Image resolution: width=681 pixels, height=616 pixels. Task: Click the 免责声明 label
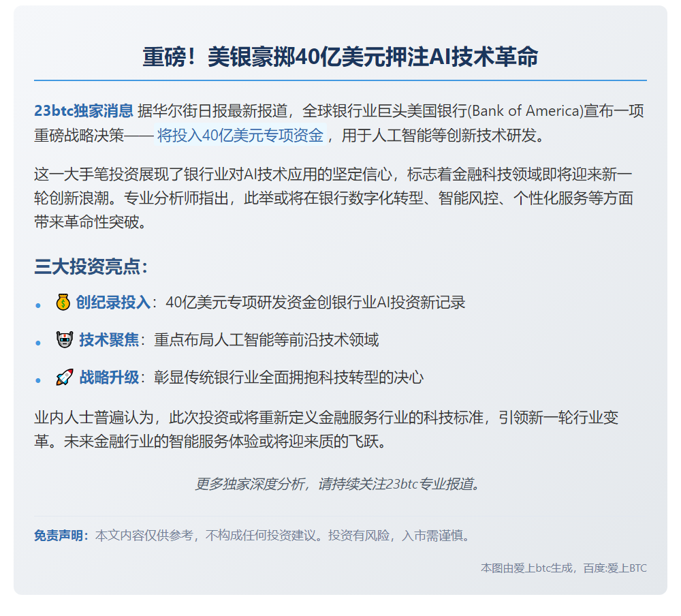(61, 536)
